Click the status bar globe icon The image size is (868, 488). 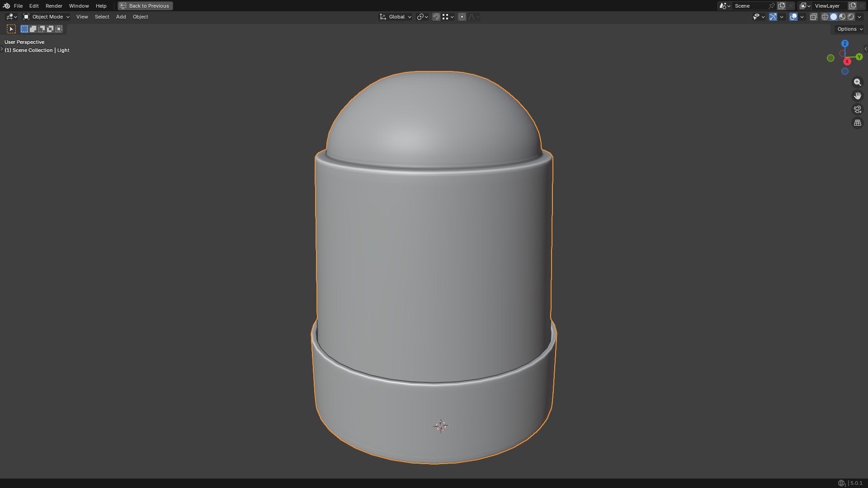click(841, 483)
